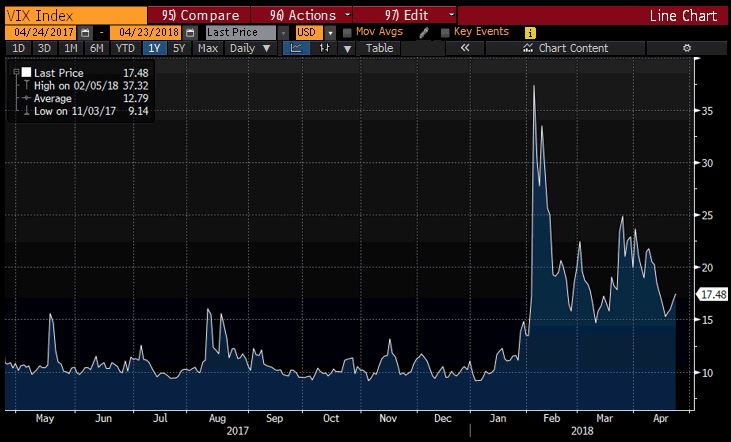Click the VIX Index security field
The height and width of the screenshot is (442, 731).
(x=76, y=15)
